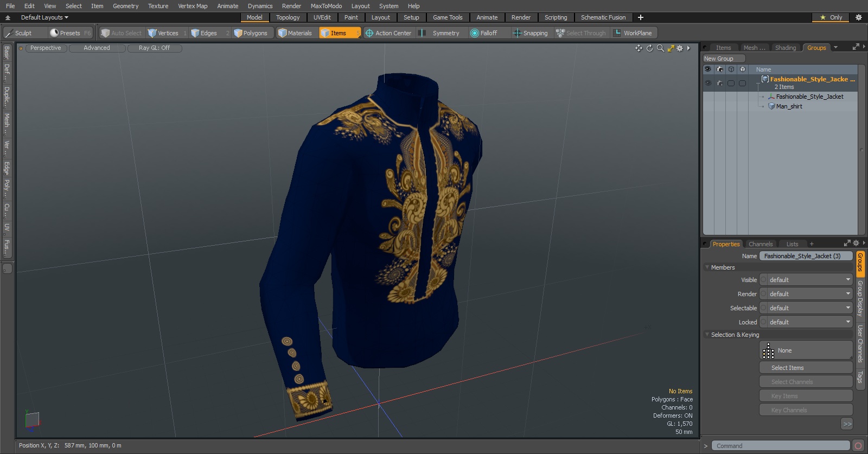Switch to the Channels tab
Image resolution: width=868 pixels, height=454 pixels.
[x=760, y=244]
